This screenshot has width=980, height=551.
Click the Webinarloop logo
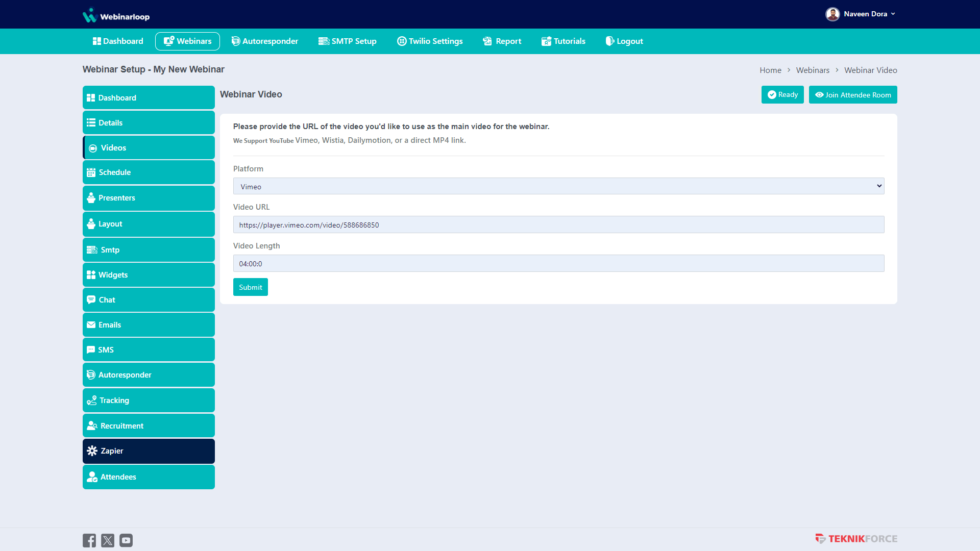(x=116, y=15)
